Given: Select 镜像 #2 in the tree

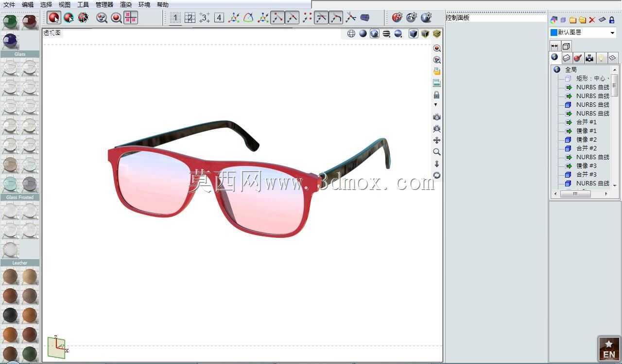Looking at the screenshot, I should point(586,139).
